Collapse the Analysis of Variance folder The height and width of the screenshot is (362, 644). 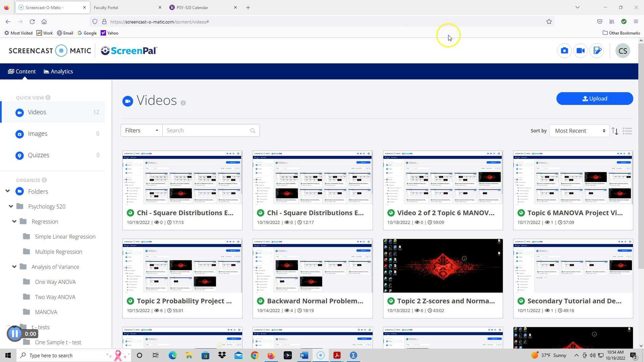14,267
